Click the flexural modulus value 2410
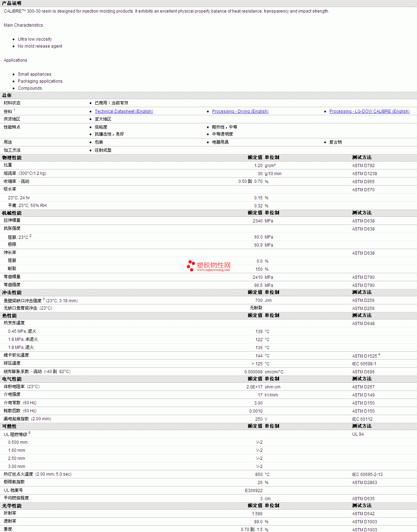 click(x=257, y=277)
